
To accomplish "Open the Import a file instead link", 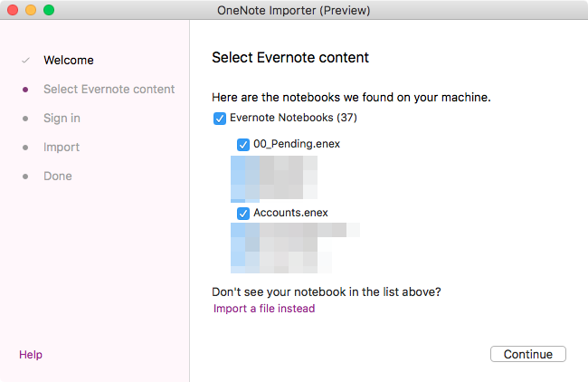I will 264,309.
